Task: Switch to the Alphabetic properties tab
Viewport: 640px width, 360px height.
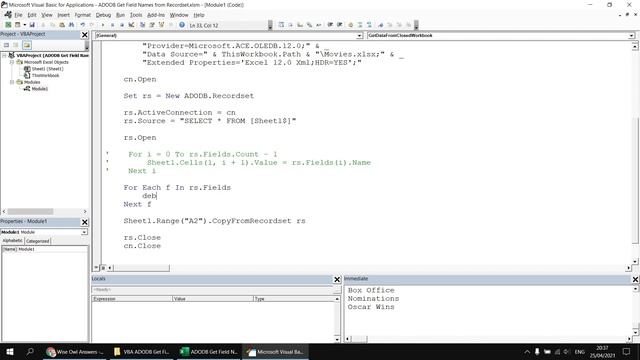Action: [13, 241]
